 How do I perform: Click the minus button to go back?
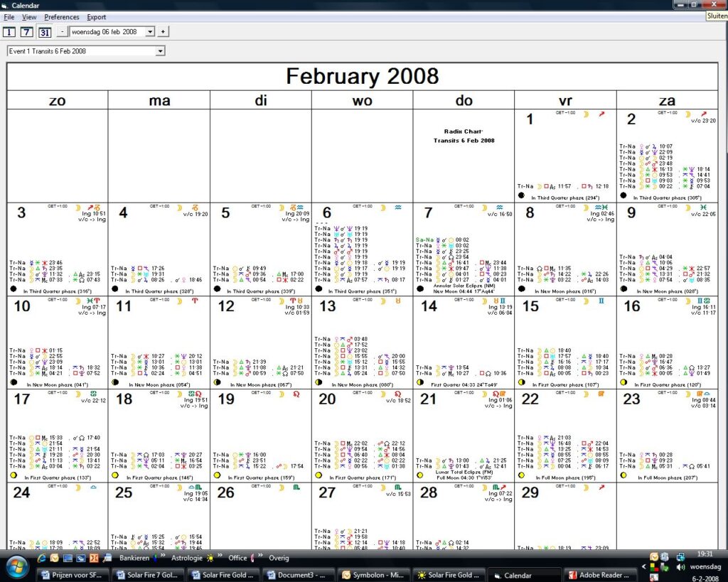[62, 32]
